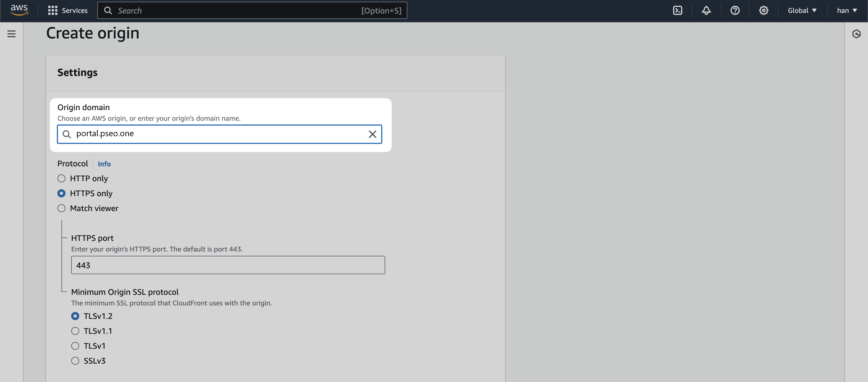Image resolution: width=868 pixels, height=382 pixels.
Task: Open the CloudShell terminal icon
Action: [677, 10]
